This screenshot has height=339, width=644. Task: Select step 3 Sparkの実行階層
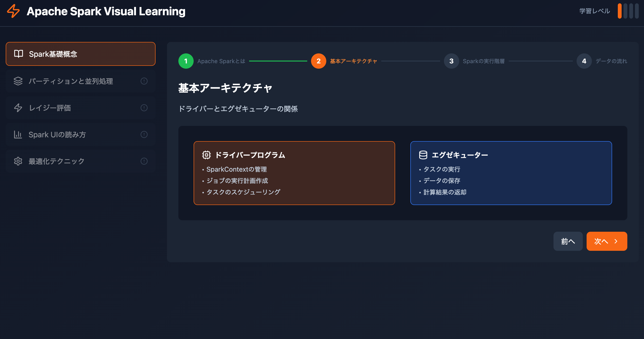[452, 61]
